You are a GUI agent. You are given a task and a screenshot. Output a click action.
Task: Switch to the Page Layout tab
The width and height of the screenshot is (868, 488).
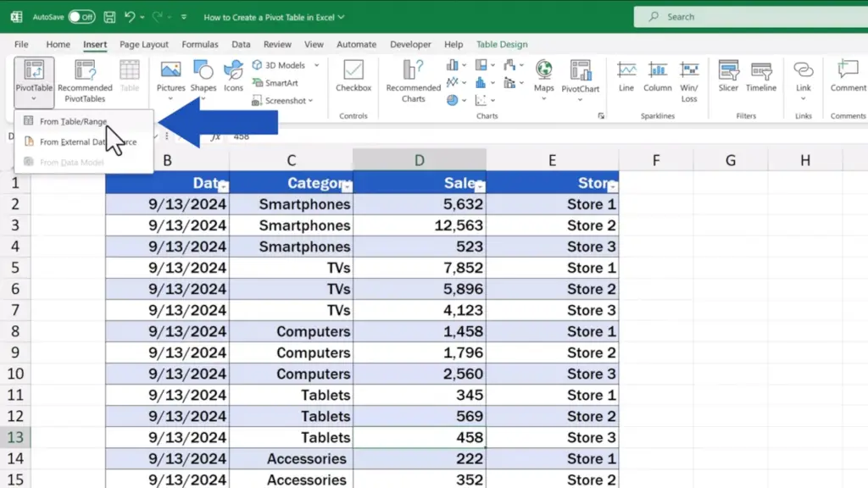coord(144,44)
